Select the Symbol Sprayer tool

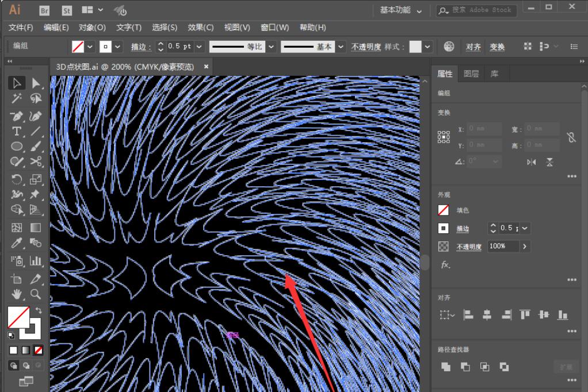[17, 260]
